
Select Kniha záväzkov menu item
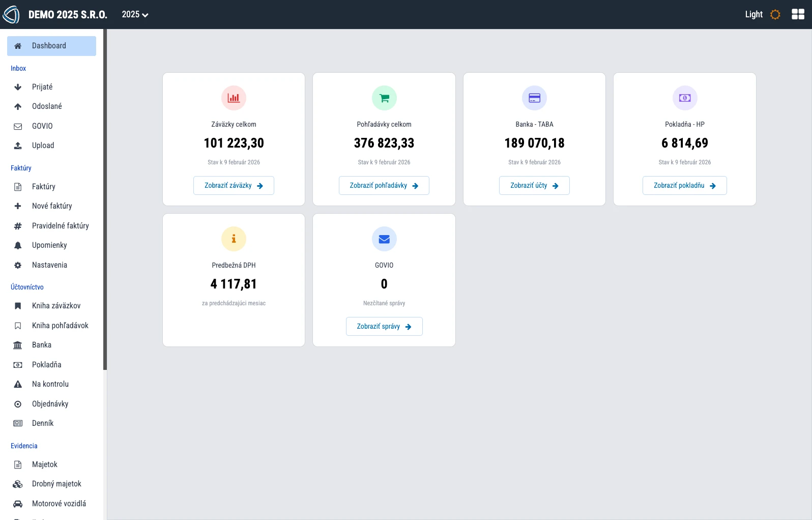coord(56,306)
